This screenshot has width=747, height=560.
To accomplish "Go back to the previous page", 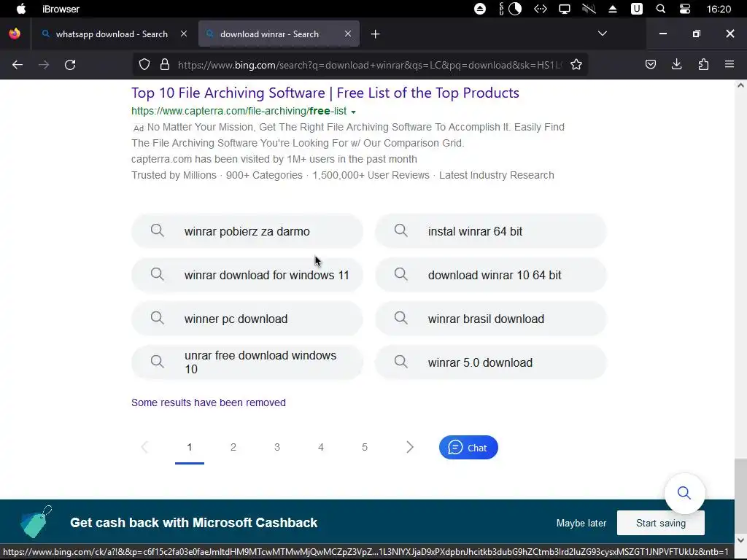I will pyautogui.click(x=18, y=65).
